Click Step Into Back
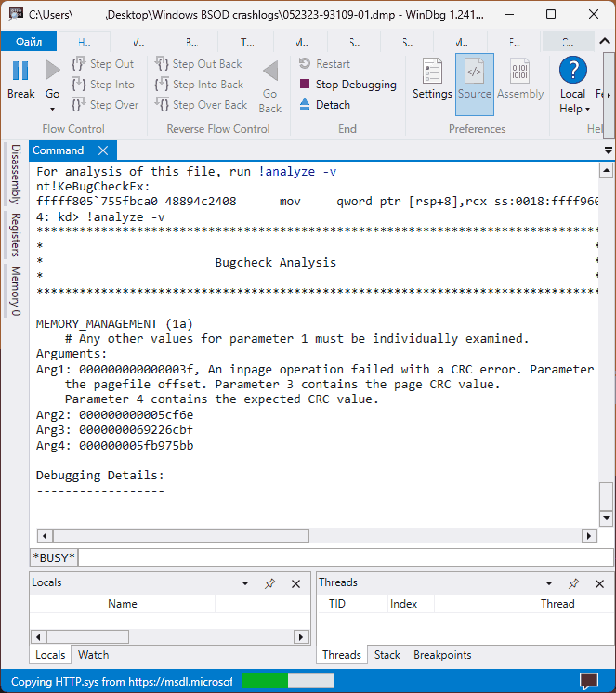 (x=199, y=85)
